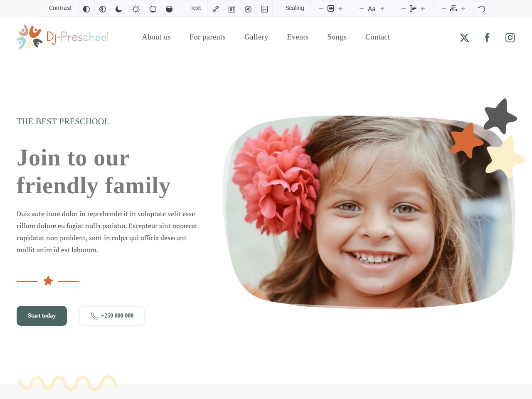
Task: Open the Instagram social link
Action: (x=510, y=38)
